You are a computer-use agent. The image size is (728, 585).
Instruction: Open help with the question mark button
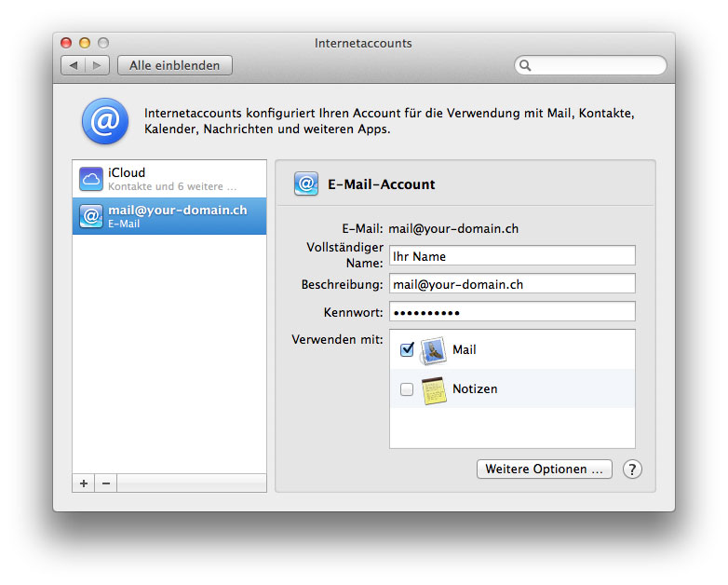[x=632, y=469]
